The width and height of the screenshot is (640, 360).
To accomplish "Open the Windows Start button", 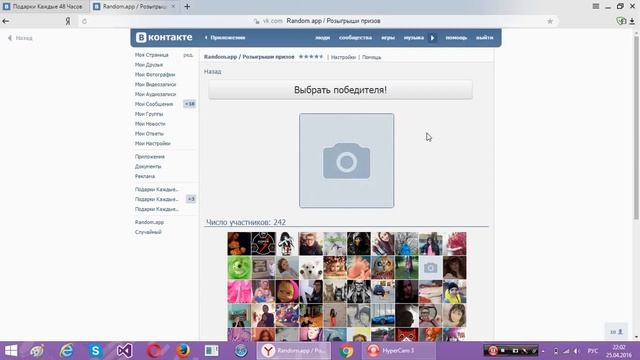I will pyautogui.click(x=11, y=351).
